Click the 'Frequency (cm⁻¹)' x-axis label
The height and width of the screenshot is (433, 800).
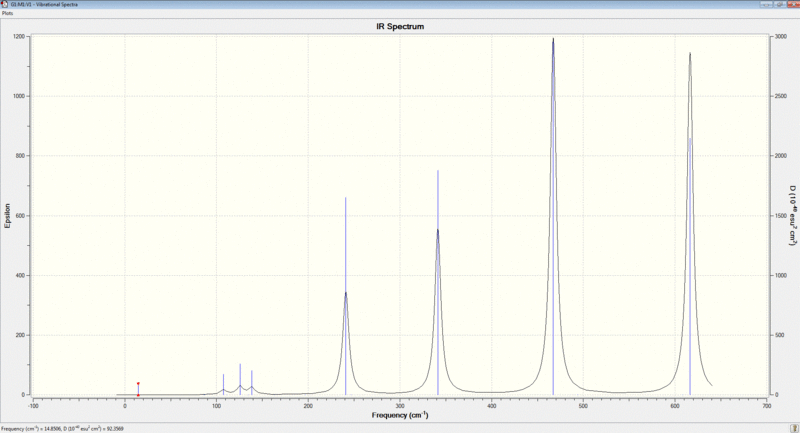click(x=400, y=415)
